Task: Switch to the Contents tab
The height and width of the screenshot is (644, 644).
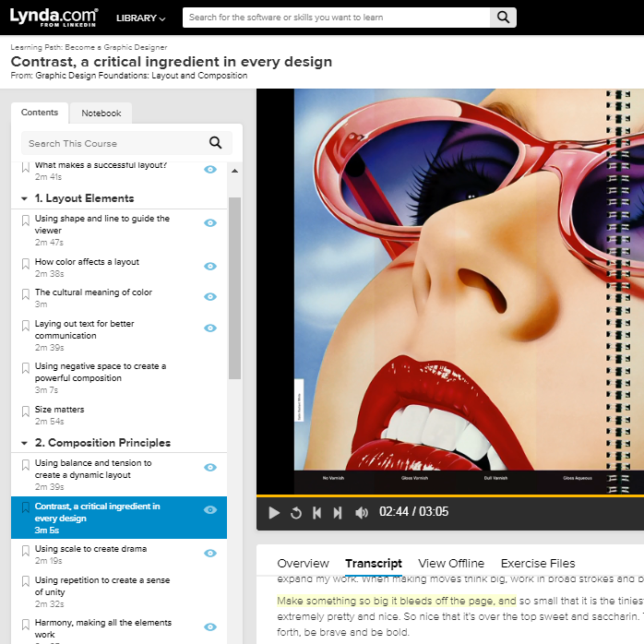Action: pyautogui.click(x=40, y=113)
